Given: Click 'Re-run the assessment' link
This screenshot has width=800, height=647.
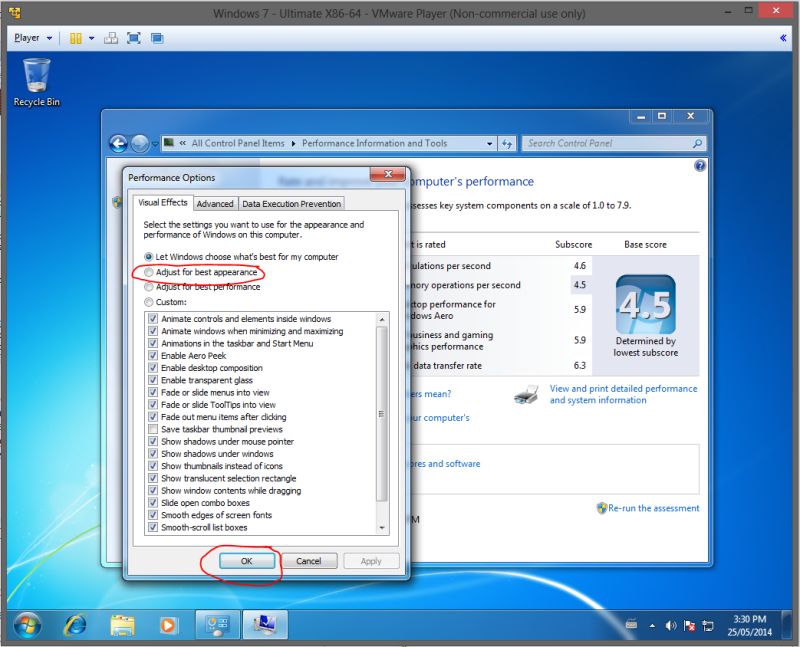Looking at the screenshot, I should [648, 508].
